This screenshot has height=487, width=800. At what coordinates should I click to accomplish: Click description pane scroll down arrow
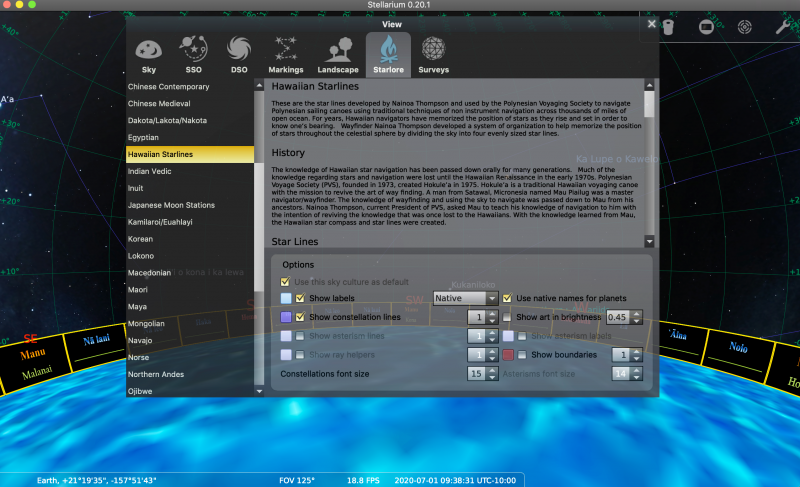pyautogui.click(x=649, y=241)
